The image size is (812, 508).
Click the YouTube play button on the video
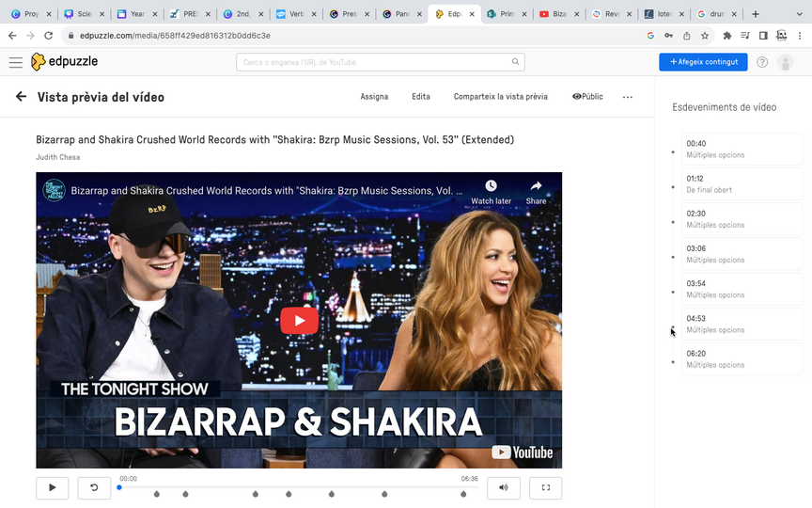(299, 321)
